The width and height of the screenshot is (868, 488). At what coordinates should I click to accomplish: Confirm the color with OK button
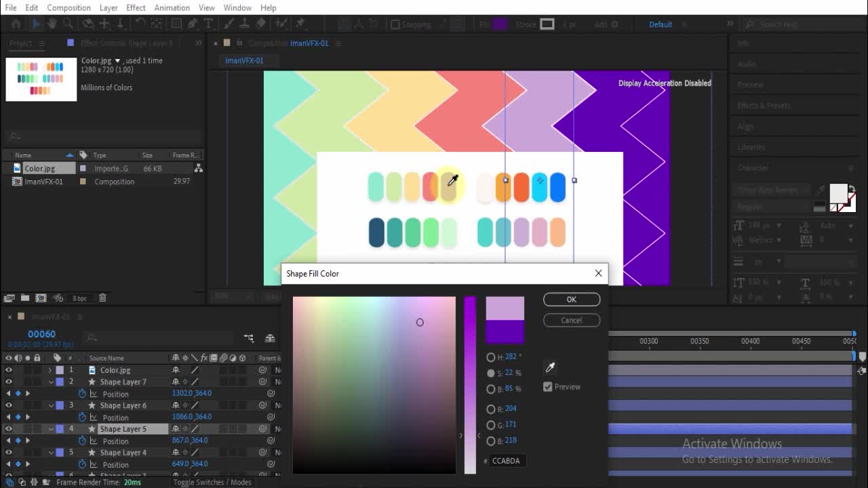[x=571, y=300]
